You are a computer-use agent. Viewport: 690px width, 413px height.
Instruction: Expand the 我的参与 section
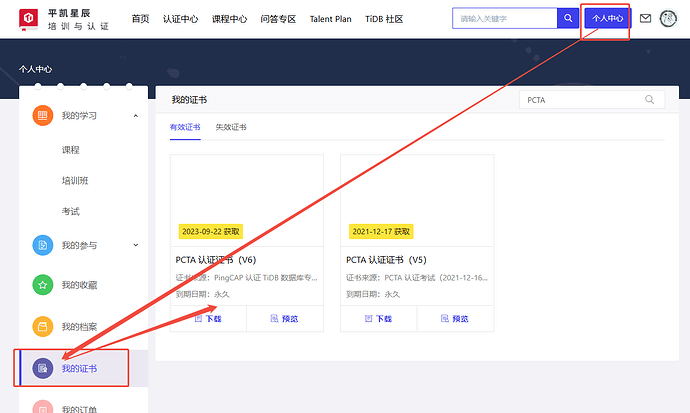[135, 245]
